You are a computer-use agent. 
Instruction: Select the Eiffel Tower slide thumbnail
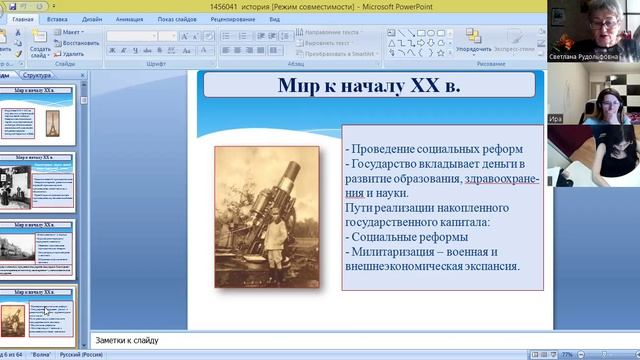[37, 115]
